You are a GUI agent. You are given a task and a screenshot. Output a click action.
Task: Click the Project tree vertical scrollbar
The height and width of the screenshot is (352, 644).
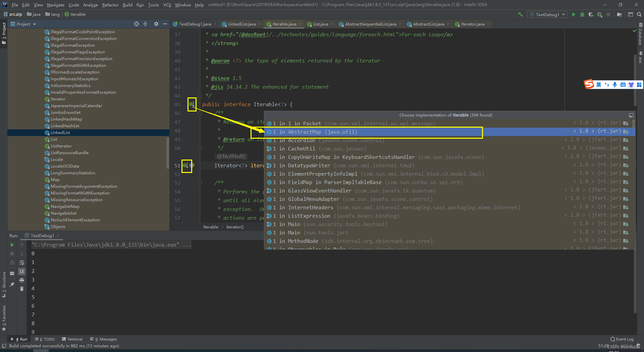(x=168, y=153)
